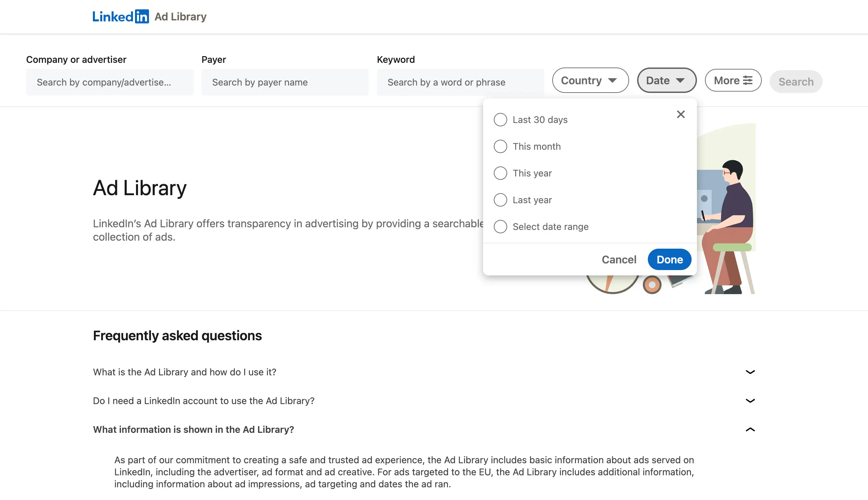Screen dimensions: 868x500
Task: Choose the Select date range option
Action: [x=500, y=227]
